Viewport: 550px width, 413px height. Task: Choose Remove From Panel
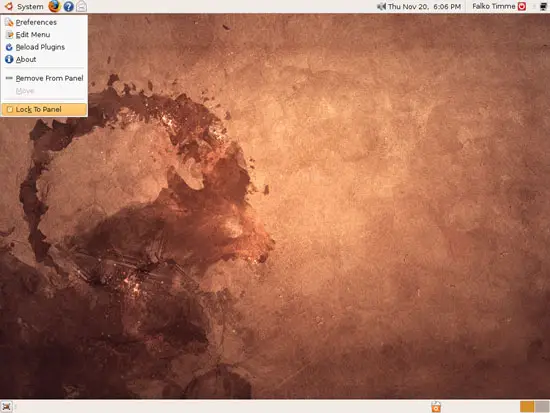point(44,78)
